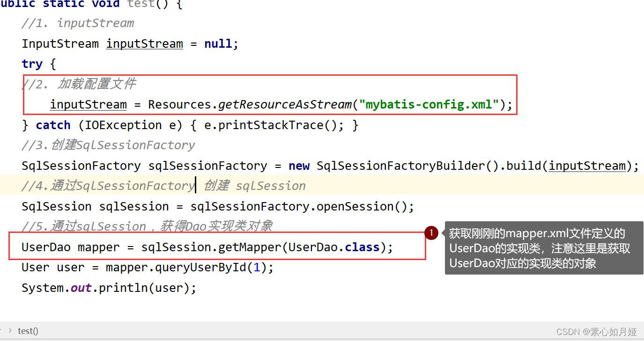Screen dimensions: 644x341
Task: Click the numeric literal 1 in queryUserById
Action: pyautogui.click(x=257, y=268)
